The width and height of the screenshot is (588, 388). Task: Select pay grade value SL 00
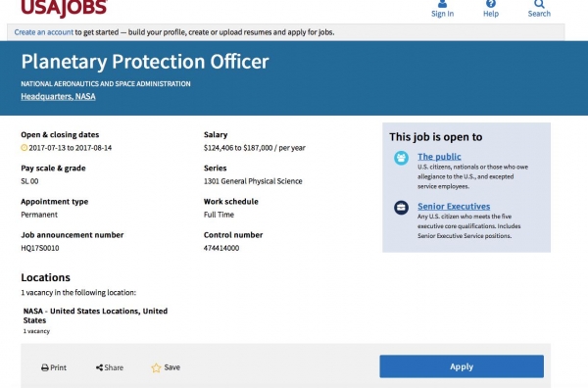29,181
